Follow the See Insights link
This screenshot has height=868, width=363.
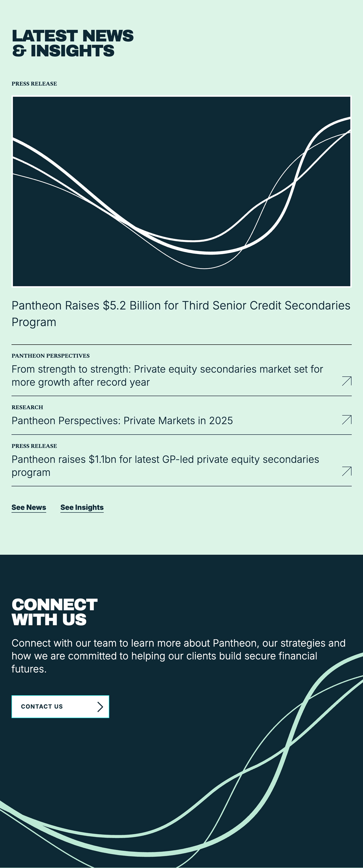click(x=82, y=508)
